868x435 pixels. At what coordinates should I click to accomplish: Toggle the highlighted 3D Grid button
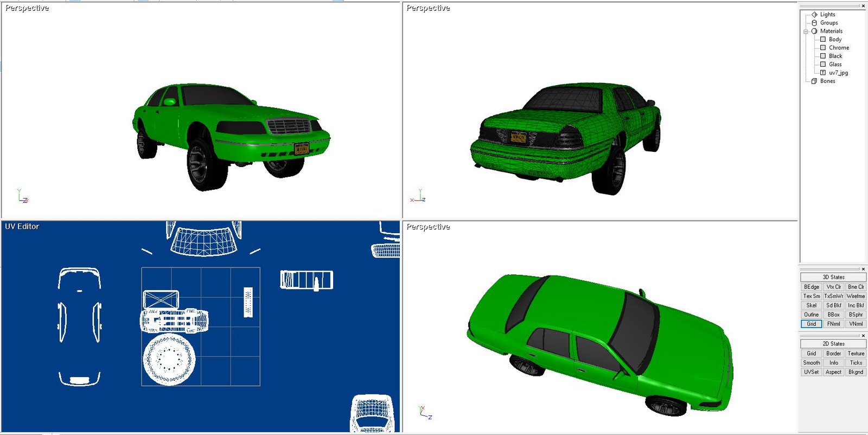point(812,324)
